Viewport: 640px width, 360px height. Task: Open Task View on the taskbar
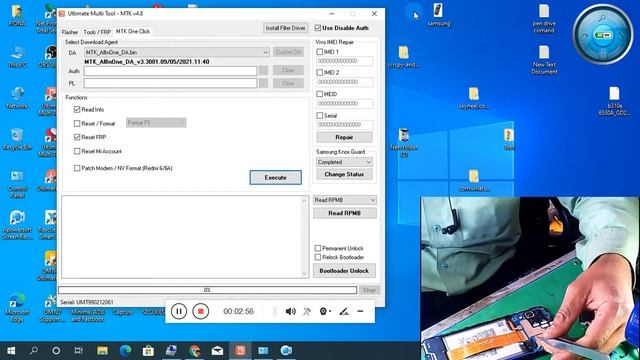[78, 351]
